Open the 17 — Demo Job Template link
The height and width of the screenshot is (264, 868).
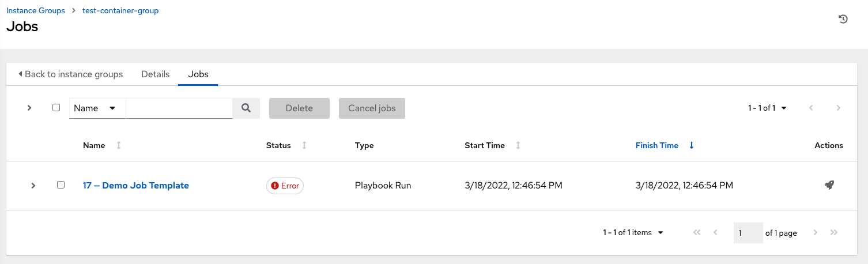(x=136, y=186)
